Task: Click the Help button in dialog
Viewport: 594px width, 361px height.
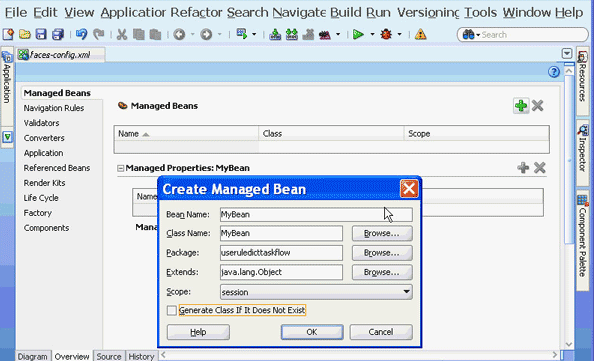Action: coord(198,332)
